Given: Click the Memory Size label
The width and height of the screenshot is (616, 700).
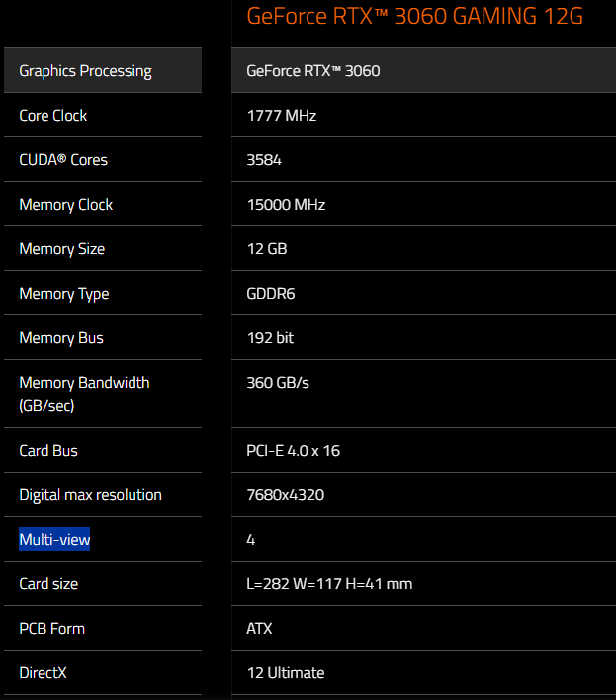Looking at the screenshot, I should (x=61, y=249).
